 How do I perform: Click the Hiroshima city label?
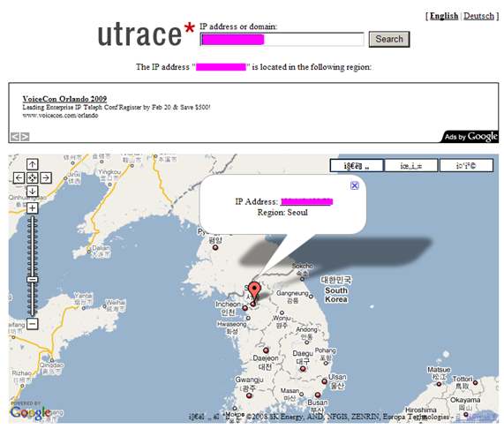pyautogui.click(x=420, y=410)
